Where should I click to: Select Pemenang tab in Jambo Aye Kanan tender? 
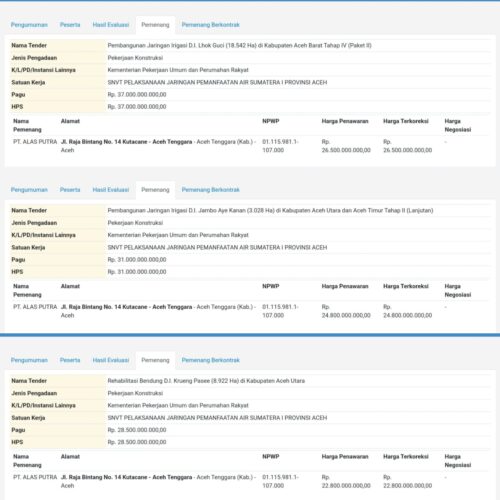pos(155,190)
